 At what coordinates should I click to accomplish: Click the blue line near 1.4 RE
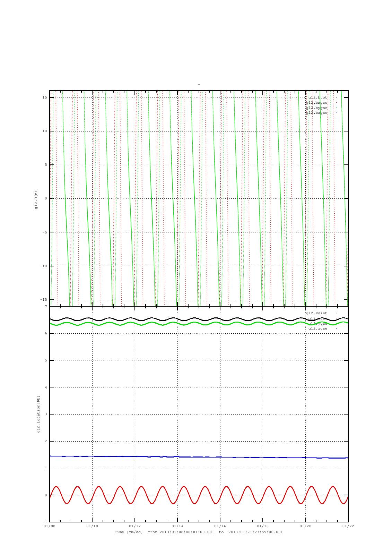[199, 457]
